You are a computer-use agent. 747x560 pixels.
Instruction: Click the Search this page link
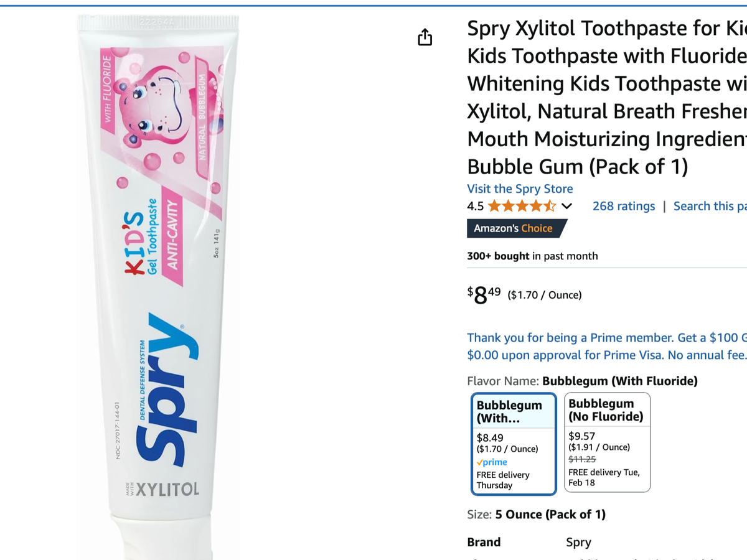[710, 206]
